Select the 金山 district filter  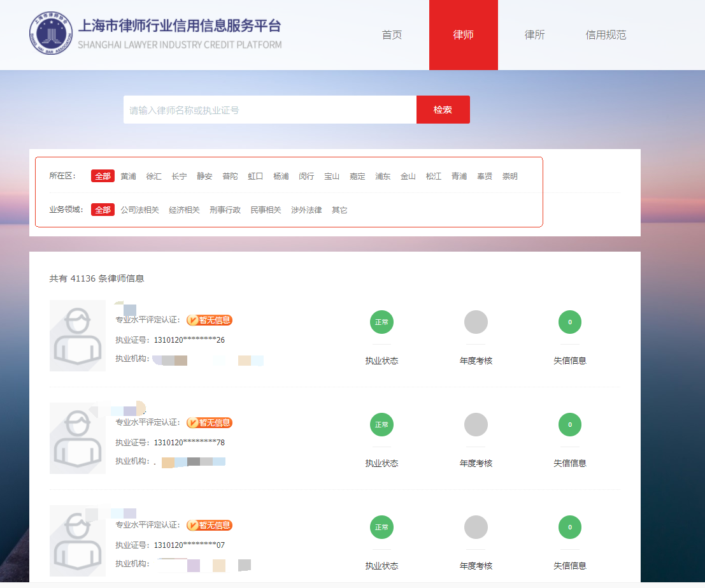408,176
